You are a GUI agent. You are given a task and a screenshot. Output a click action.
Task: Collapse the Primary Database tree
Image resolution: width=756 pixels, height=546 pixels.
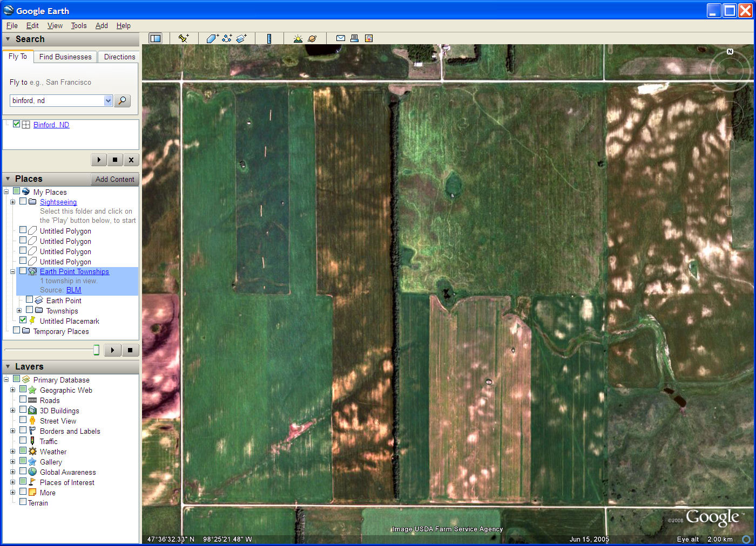[6, 379]
